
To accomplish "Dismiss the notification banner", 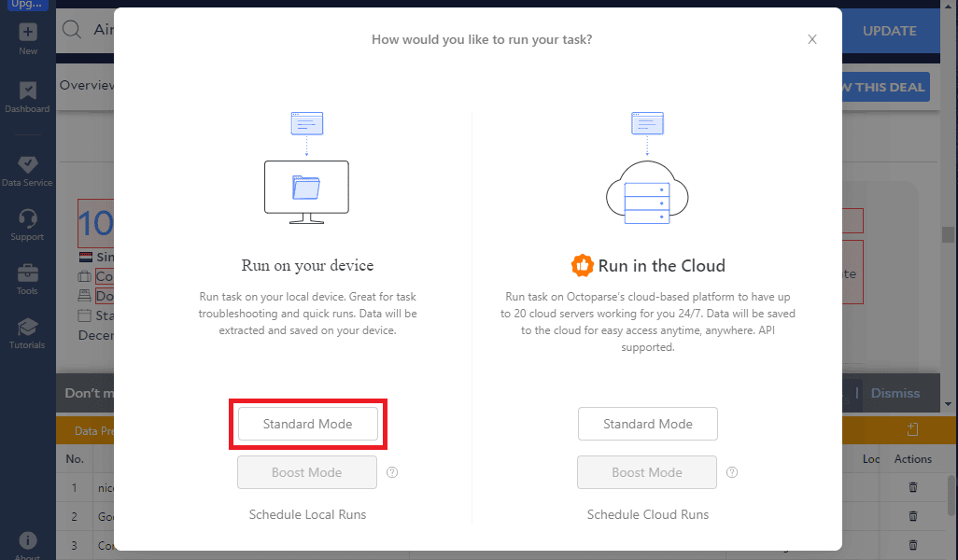I will click(x=895, y=393).
